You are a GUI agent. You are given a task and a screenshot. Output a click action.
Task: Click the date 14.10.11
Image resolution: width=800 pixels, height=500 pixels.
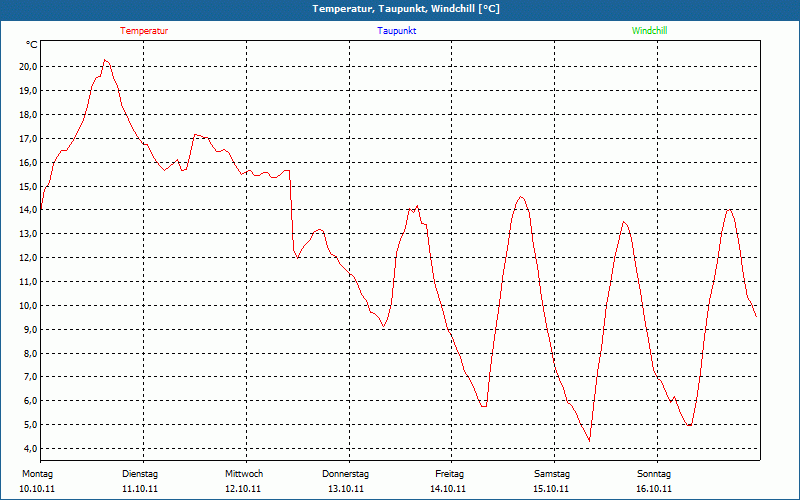point(448,489)
